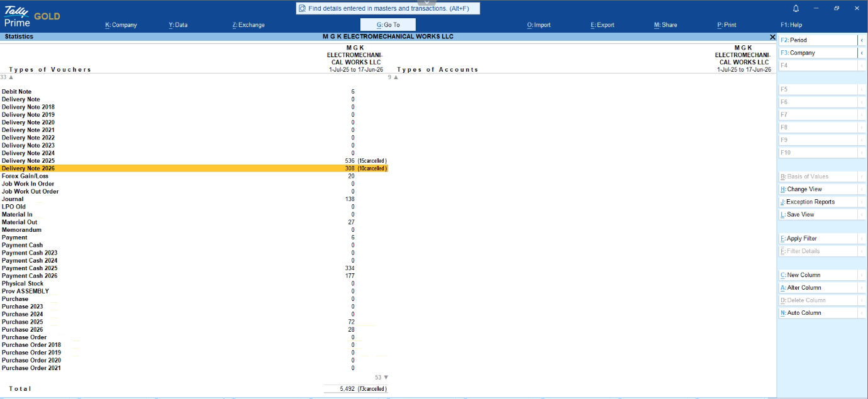Select the Purchase Order 2021 row
This screenshot has height=399, width=868.
click(x=194, y=368)
